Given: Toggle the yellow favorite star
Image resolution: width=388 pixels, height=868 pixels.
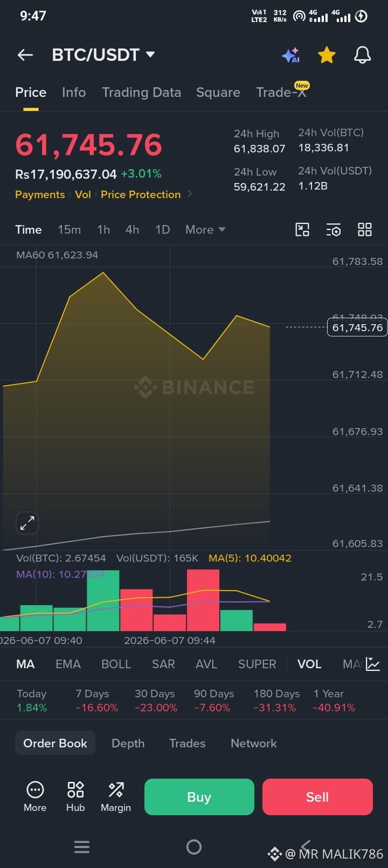Looking at the screenshot, I should tap(327, 55).
